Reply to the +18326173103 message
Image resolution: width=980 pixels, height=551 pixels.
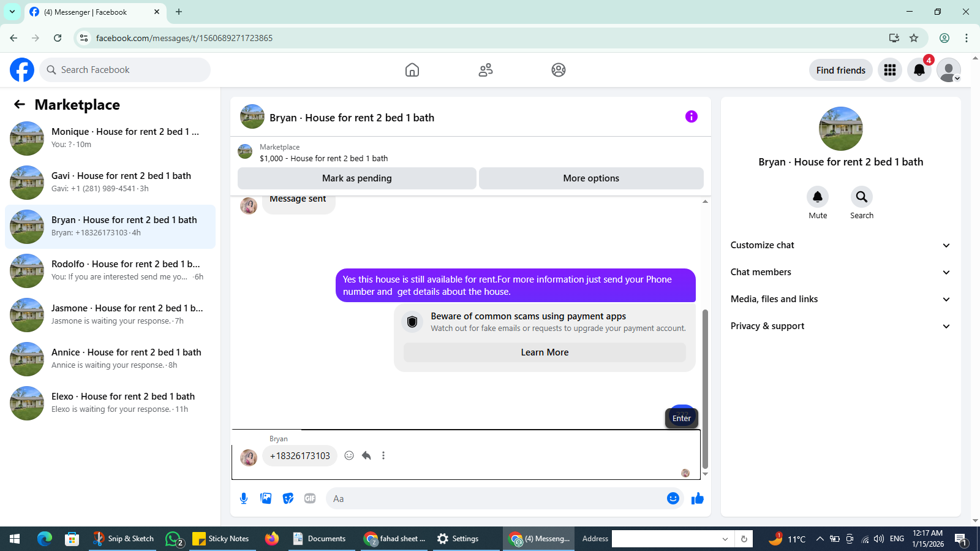point(366,455)
